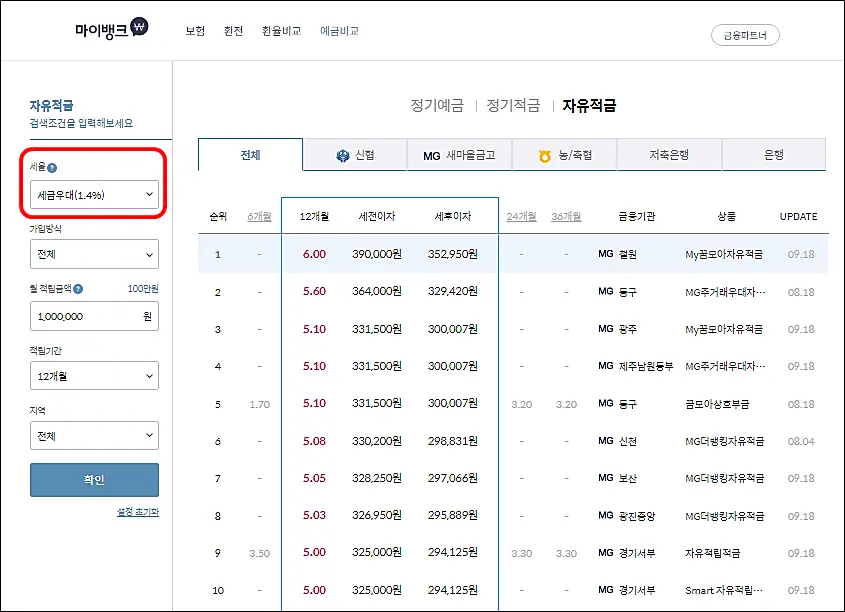
Task: Click the 금융파트너 button top right
Action: pyautogui.click(x=745, y=34)
